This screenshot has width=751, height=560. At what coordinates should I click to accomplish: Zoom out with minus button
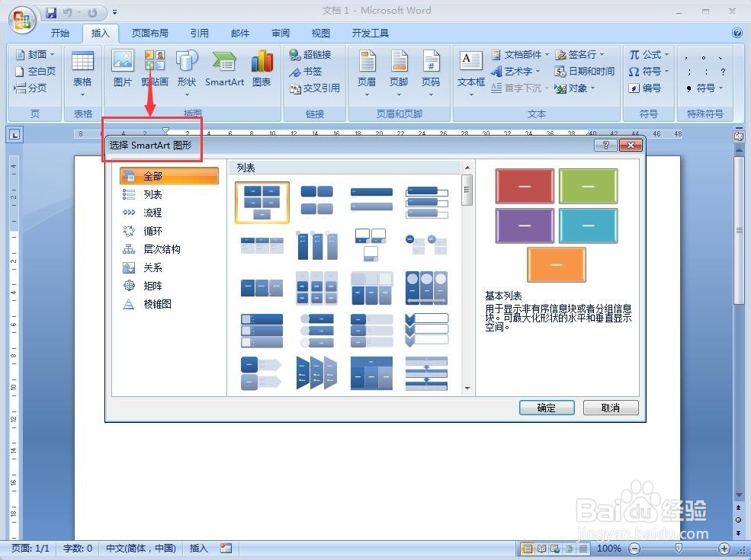(634, 549)
